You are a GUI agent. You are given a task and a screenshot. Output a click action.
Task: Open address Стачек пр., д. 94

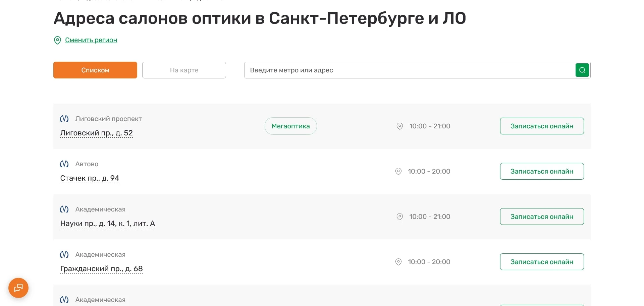pyautogui.click(x=90, y=178)
